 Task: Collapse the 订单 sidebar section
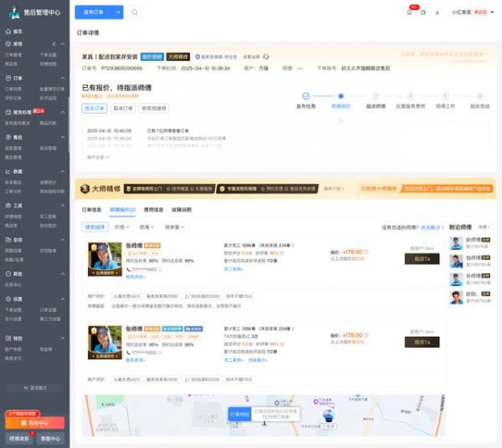(x=64, y=77)
